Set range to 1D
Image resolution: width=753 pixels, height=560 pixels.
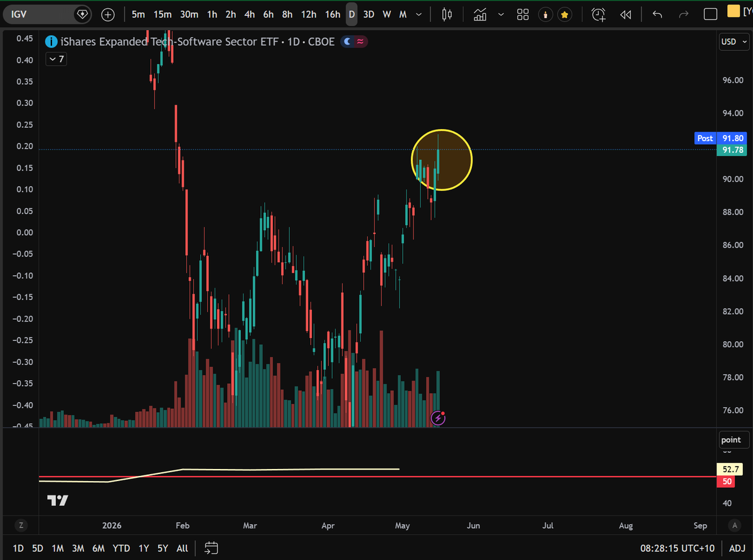tap(18, 548)
